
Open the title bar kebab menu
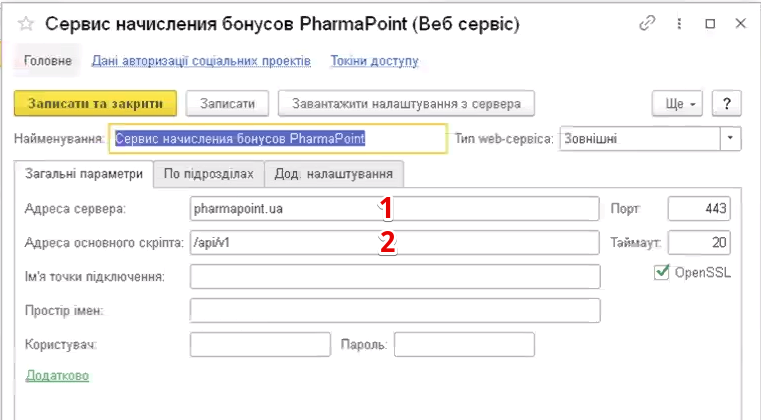coord(679,22)
